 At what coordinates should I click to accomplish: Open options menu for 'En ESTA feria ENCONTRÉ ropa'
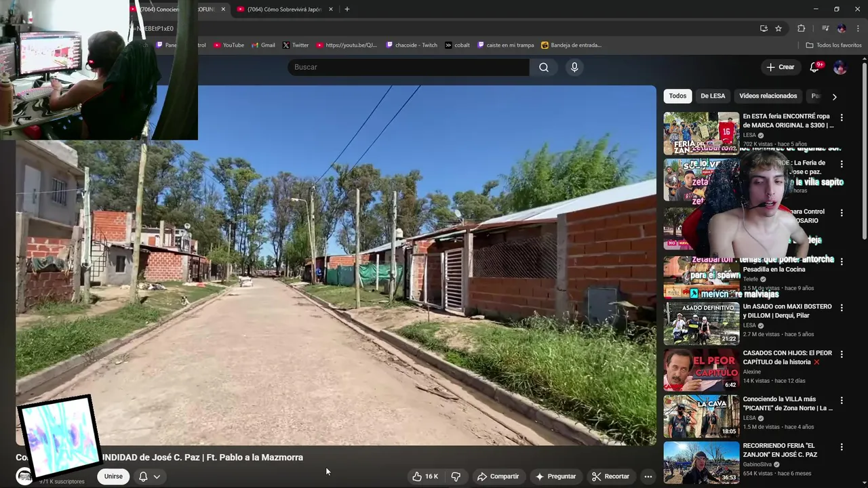click(x=842, y=117)
